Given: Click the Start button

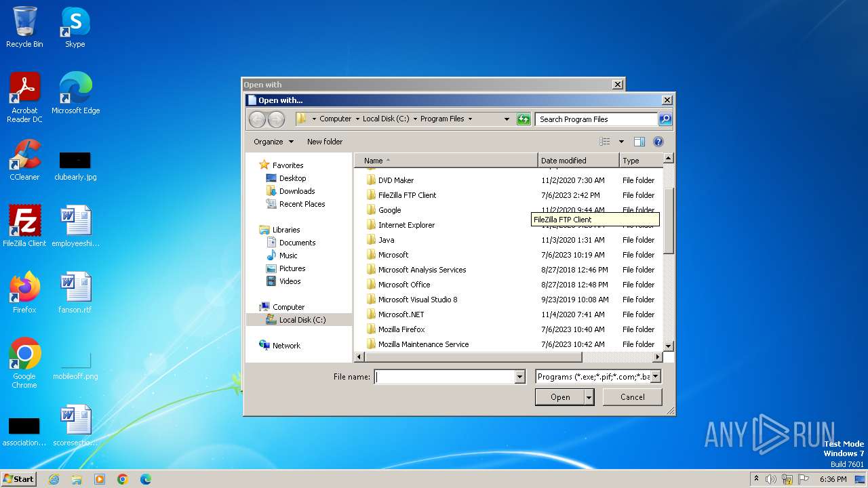Looking at the screenshot, I should click(x=18, y=479).
